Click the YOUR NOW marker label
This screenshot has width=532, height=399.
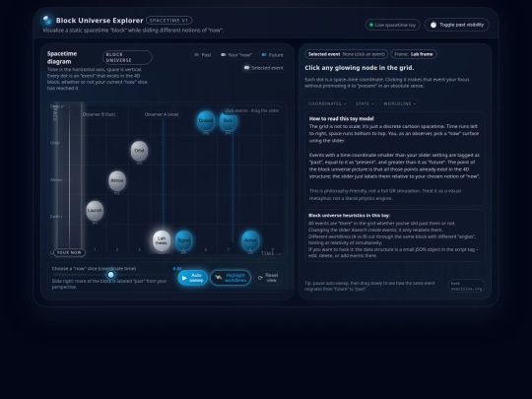(x=69, y=252)
